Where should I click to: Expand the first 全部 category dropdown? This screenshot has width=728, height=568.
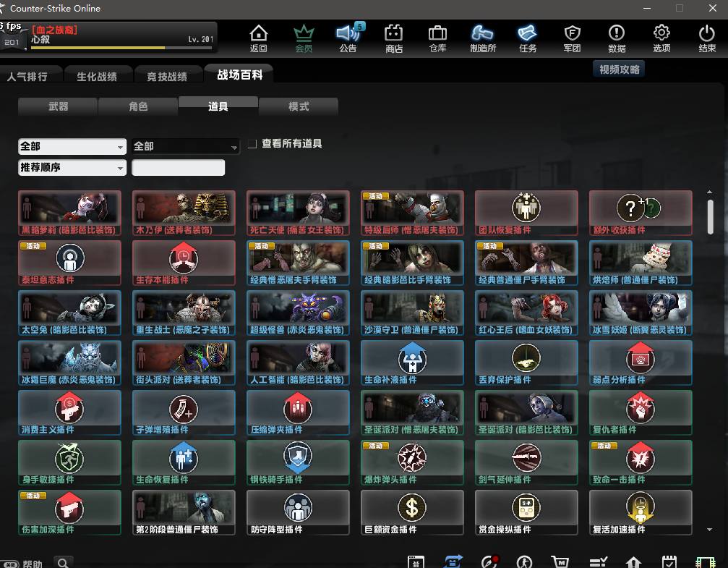coord(72,146)
